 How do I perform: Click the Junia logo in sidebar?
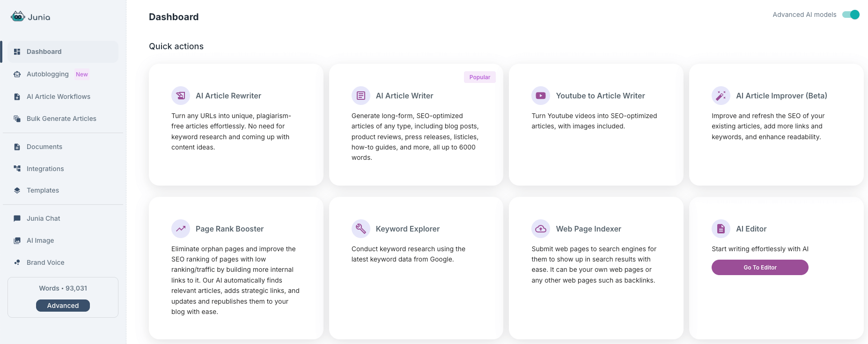[x=30, y=17]
